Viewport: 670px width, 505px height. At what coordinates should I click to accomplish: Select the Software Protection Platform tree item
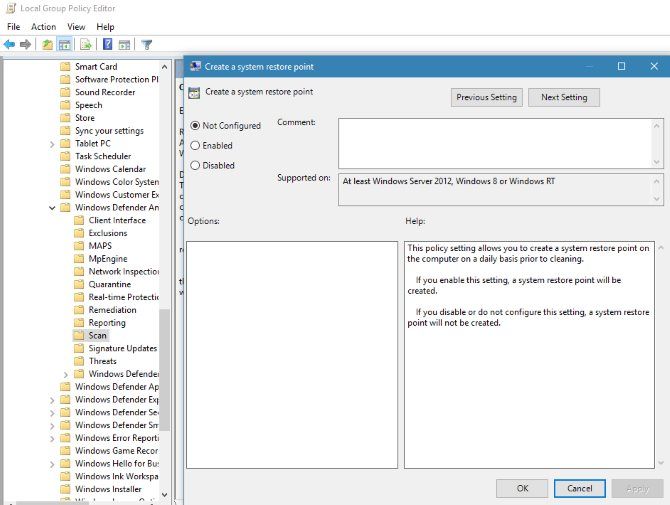[x=117, y=79]
